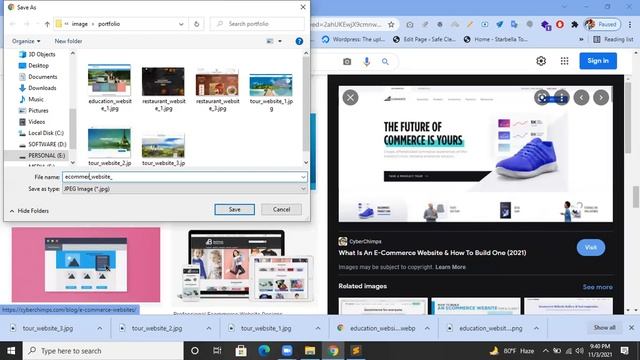The width and height of the screenshot is (640, 360).
Task: Expand the address bar path dropdown
Action: [181, 24]
